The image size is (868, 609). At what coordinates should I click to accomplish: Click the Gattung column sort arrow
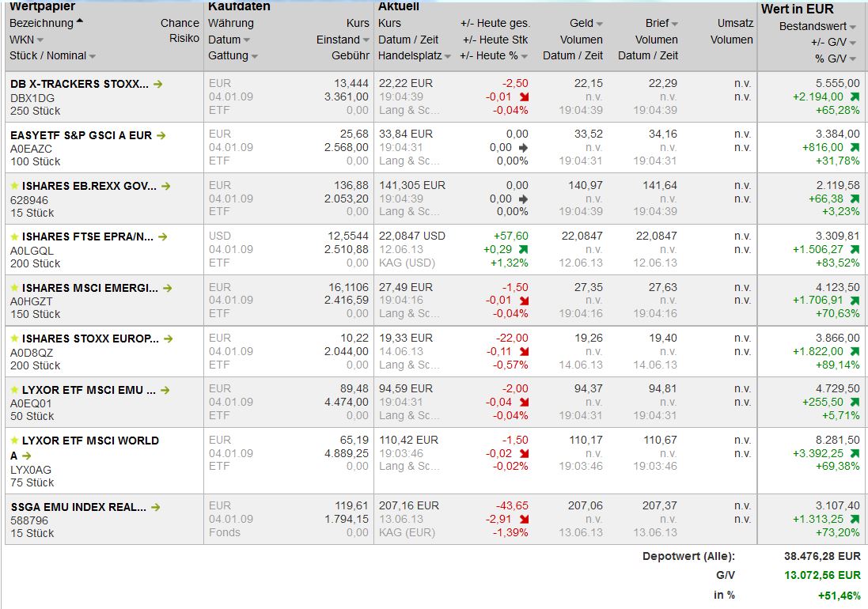pos(255,56)
